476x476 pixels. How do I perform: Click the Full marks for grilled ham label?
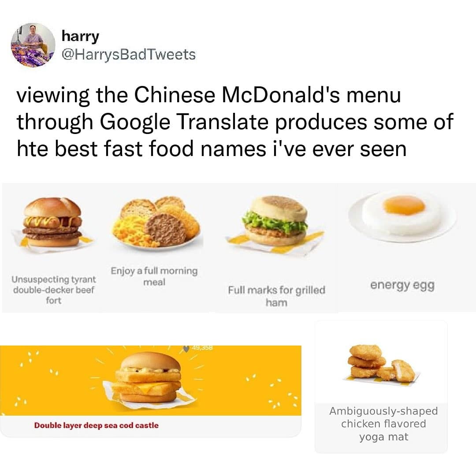(276, 296)
